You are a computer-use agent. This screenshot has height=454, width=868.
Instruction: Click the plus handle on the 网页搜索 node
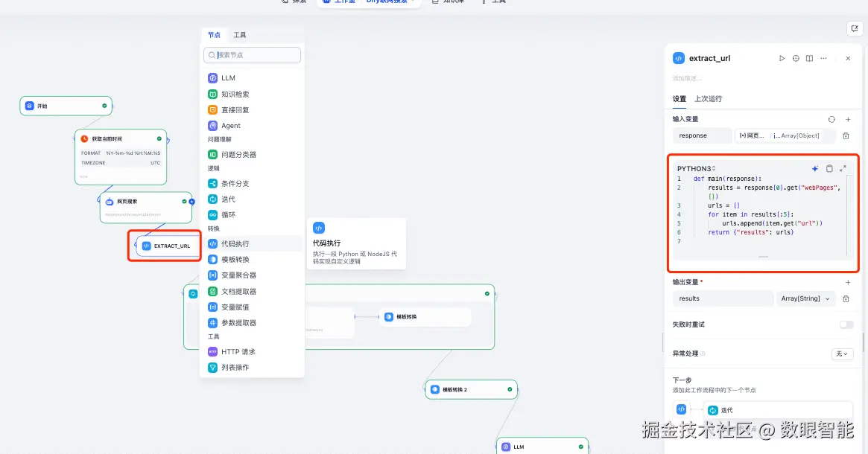coord(192,202)
